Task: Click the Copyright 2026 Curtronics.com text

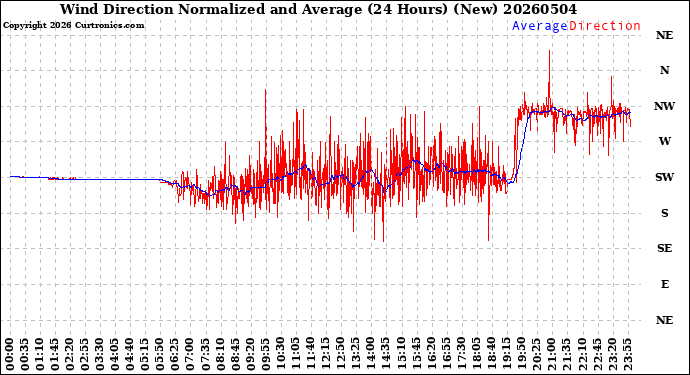Action: [73, 26]
